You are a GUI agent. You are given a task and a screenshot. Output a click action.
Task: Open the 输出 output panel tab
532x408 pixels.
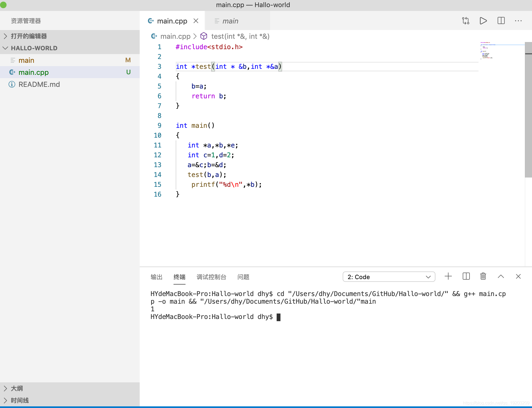157,277
